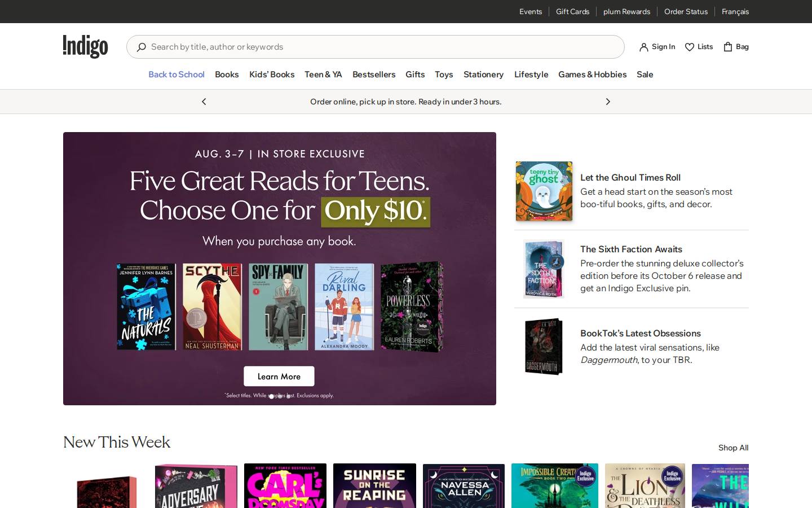
Task: Show next announcement with right chevron
Action: click(608, 102)
